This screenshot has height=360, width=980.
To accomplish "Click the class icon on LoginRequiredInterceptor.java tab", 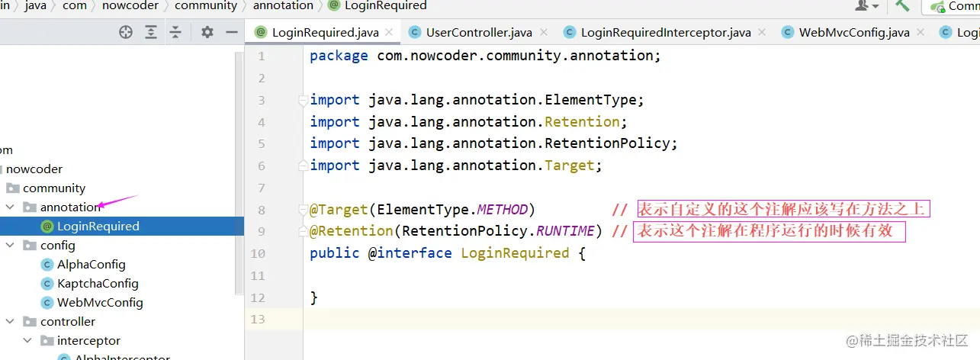I will 570,32.
